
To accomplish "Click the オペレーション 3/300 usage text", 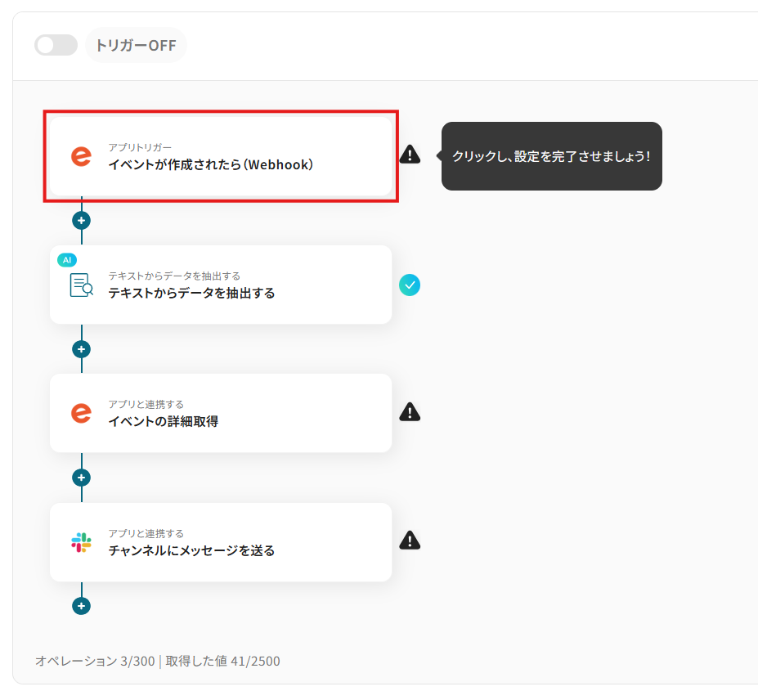I will coord(95,662).
